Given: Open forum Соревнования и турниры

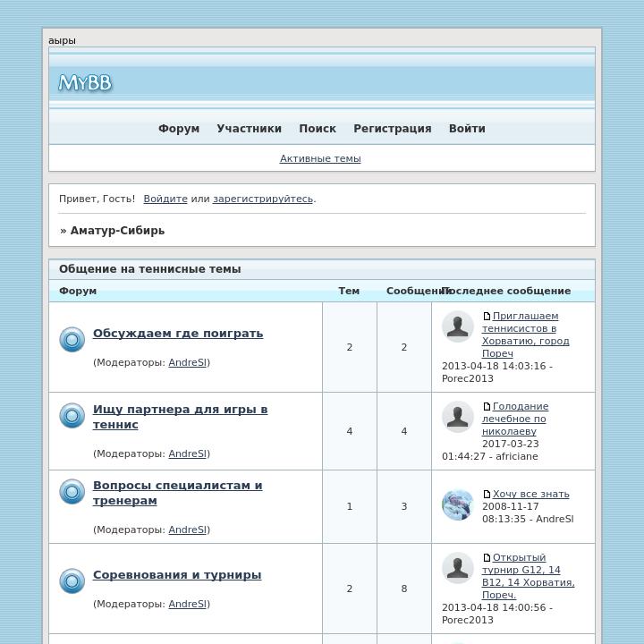Looking at the screenshot, I should click(177, 574).
